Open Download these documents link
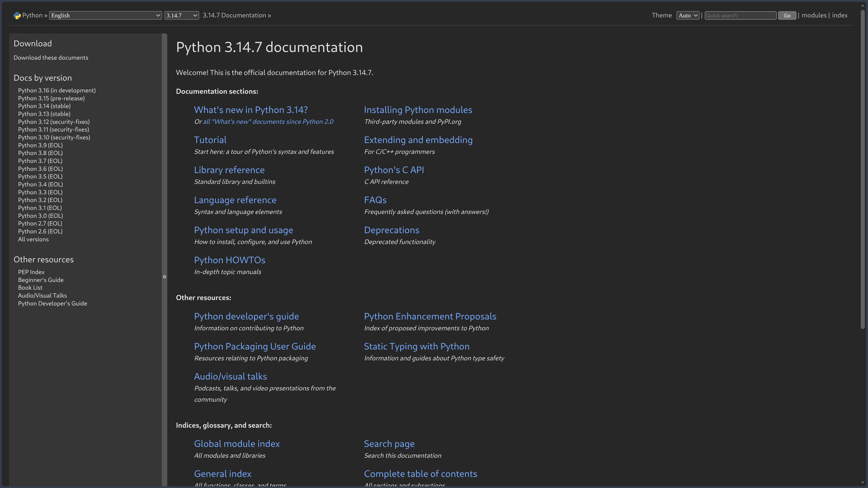 51,58
